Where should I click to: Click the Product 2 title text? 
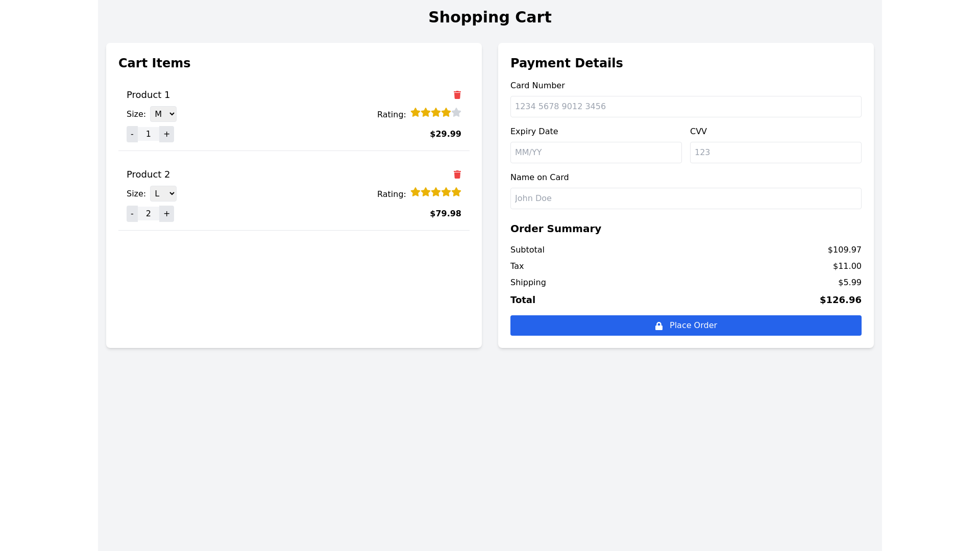[148, 174]
